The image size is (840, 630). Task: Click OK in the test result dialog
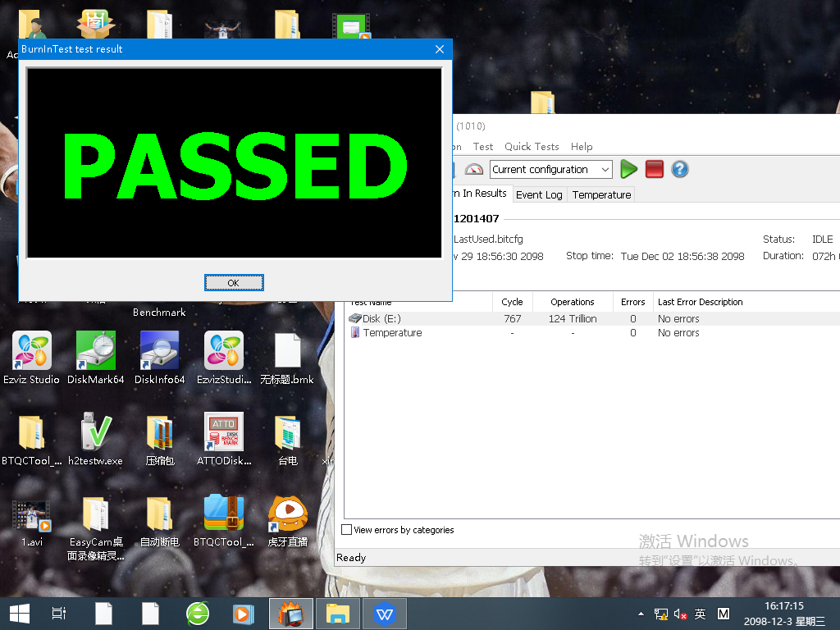pos(234,282)
